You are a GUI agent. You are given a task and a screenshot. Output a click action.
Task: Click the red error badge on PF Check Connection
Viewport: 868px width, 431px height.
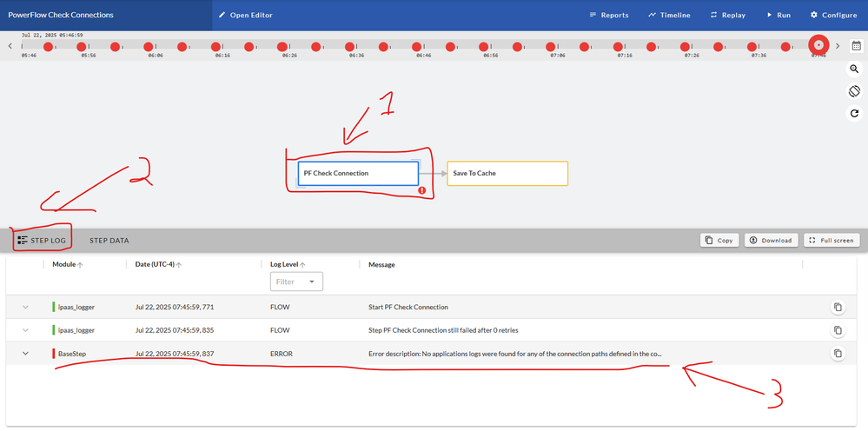point(421,189)
